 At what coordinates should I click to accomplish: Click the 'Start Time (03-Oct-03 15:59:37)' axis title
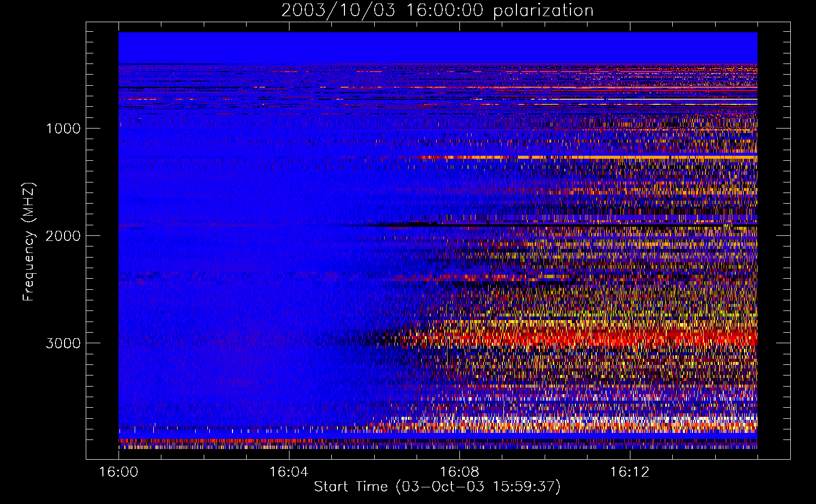point(437,487)
